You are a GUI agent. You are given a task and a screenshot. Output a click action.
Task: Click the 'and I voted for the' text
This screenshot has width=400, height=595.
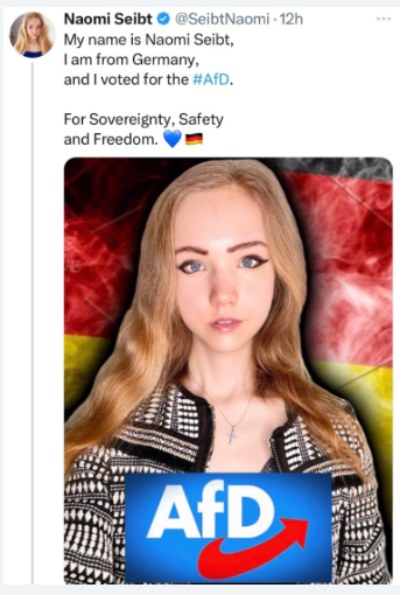(x=126, y=80)
